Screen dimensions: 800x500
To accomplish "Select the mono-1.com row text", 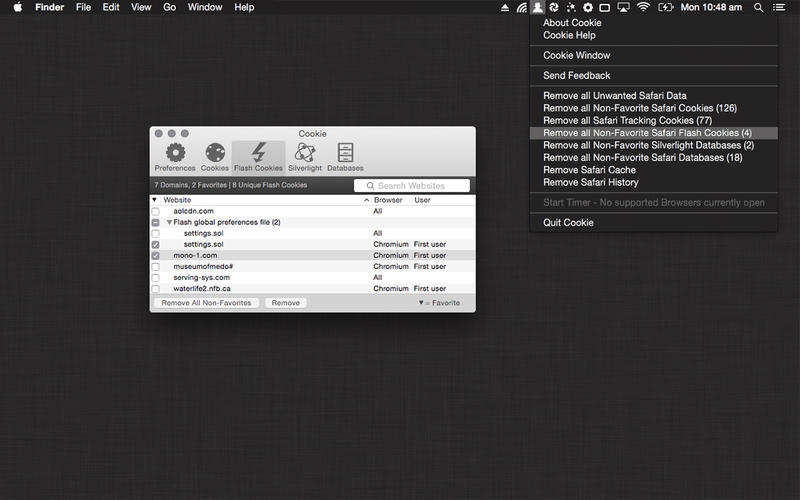I will (195, 256).
